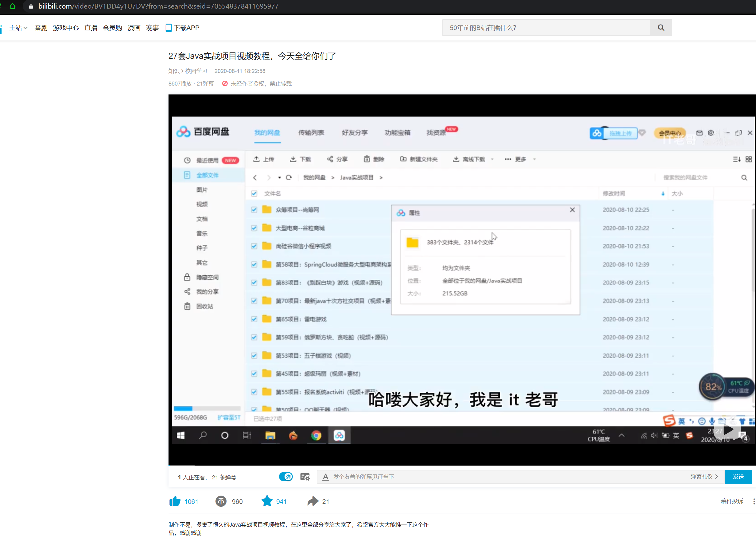
Task: Expand system tray caret in video taskbar
Action: tap(621, 435)
